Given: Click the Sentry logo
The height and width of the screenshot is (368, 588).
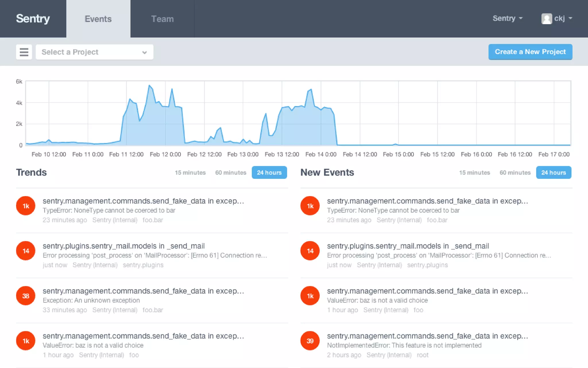Looking at the screenshot, I should [33, 19].
